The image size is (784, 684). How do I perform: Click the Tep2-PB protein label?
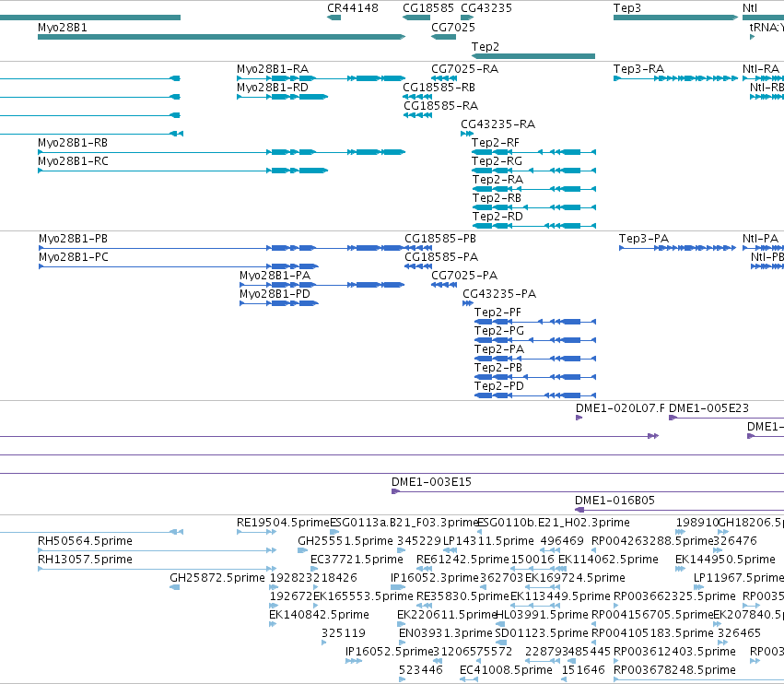pyautogui.click(x=498, y=368)
